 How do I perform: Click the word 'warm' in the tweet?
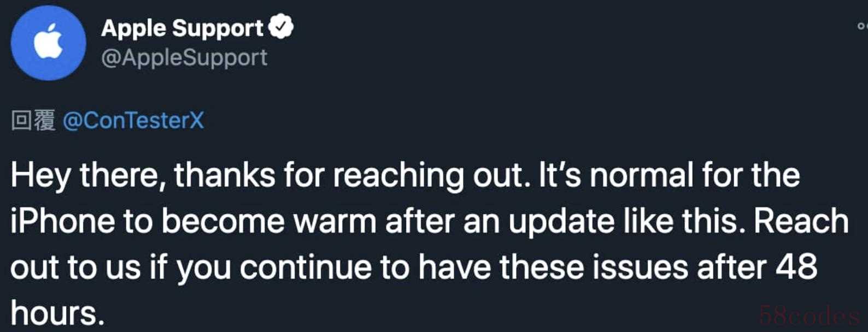click(334, 222)
